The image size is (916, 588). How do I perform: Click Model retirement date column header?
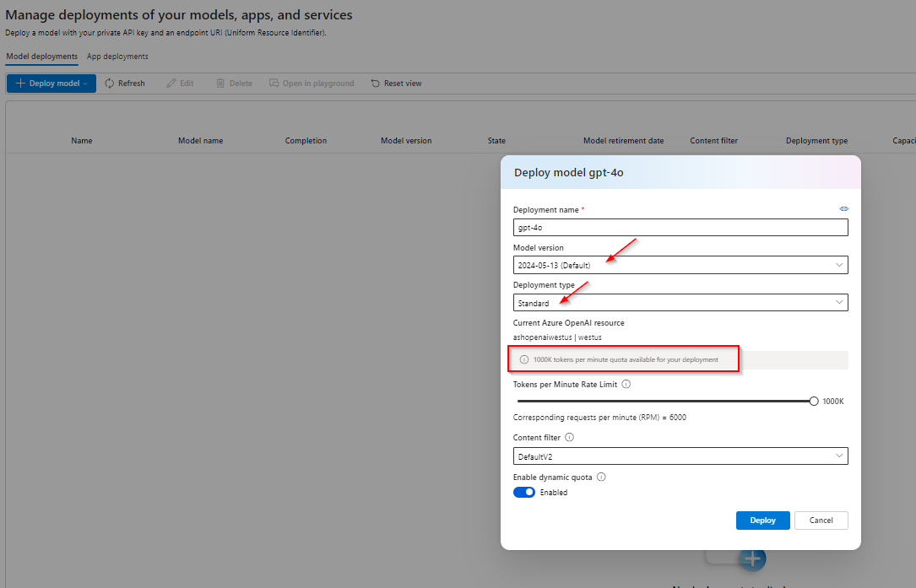(x=623, y=141)
